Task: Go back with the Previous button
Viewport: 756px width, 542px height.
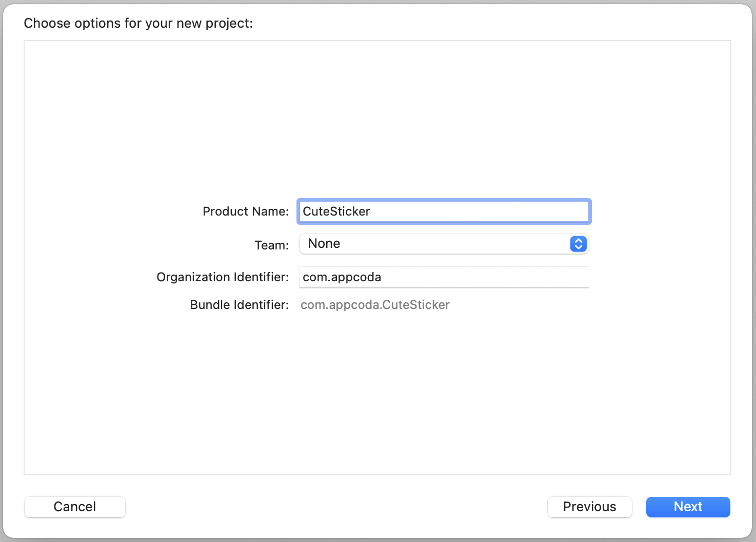Action: (589, 507)
